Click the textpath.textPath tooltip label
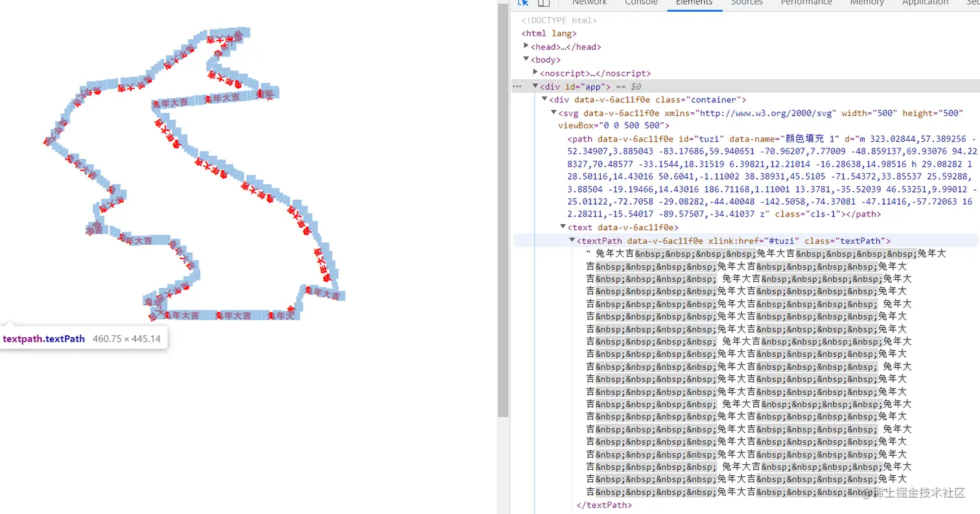Viewport: 980px width, 514px height. (43, 338)
